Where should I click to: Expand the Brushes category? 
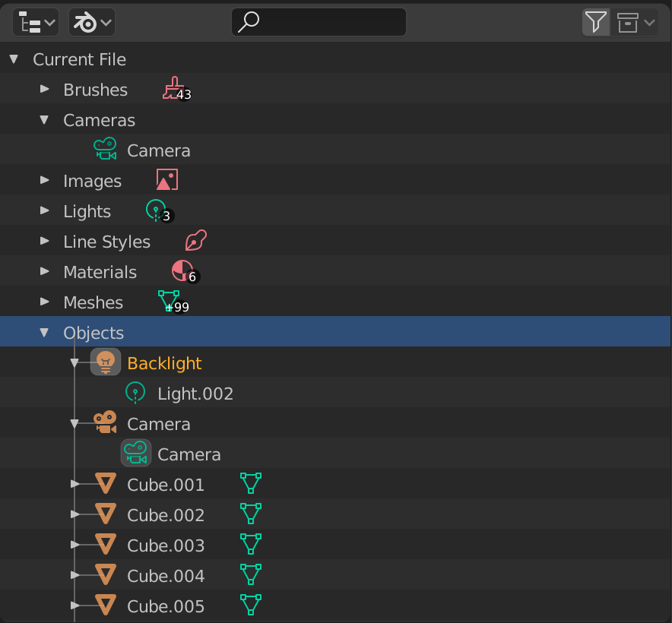(x=45, y=89)
